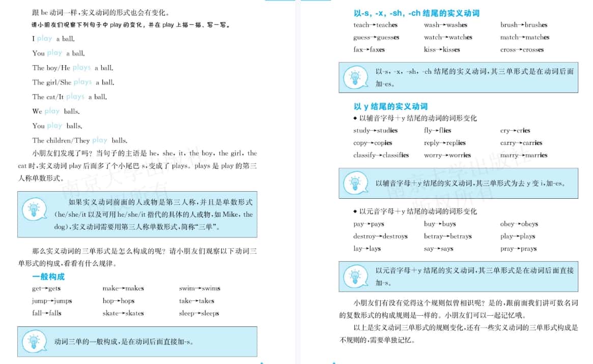Click the sentence "The boy/He plays a ball."

pos(73,68)
